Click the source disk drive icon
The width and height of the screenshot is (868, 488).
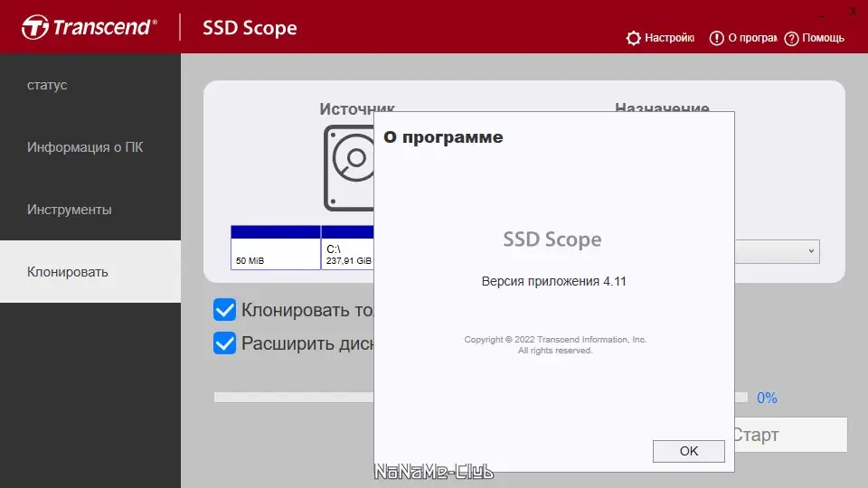[x=349, y=168]
